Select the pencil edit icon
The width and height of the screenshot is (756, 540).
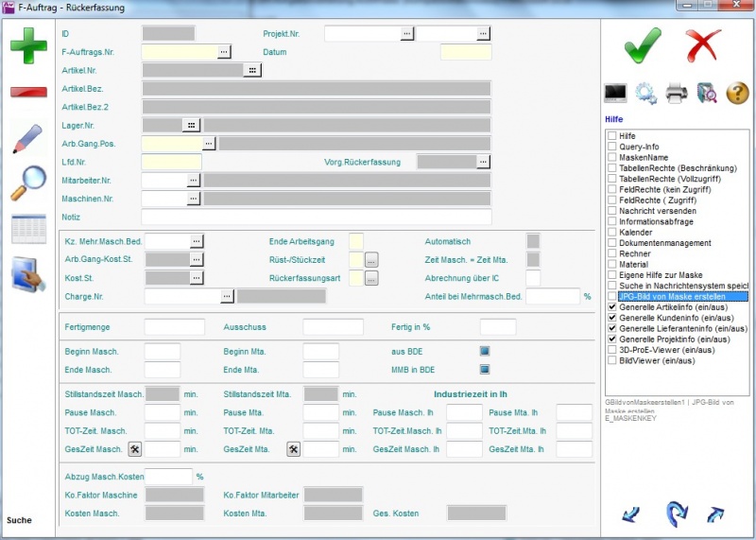[28, 139]
